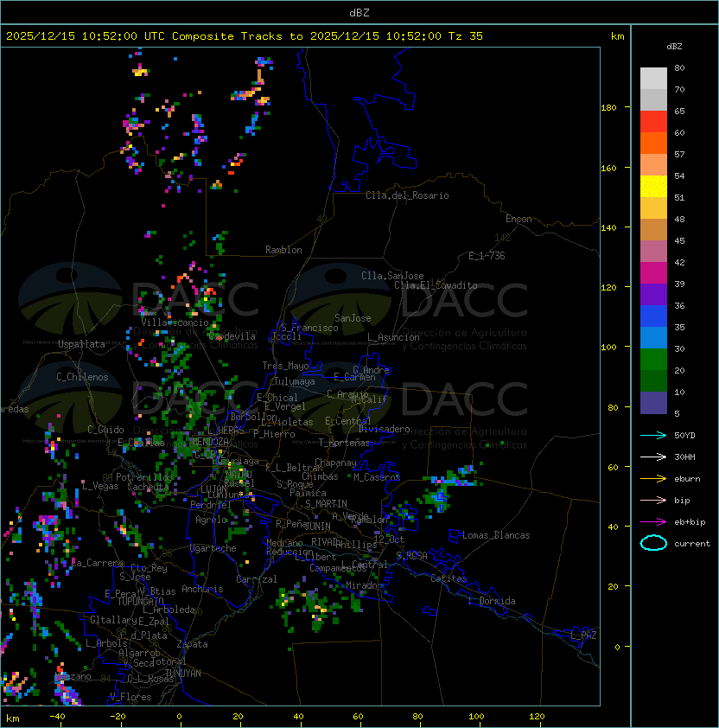
Task: Click the 'TUNUYAN' label
Action: coord(183,674)
